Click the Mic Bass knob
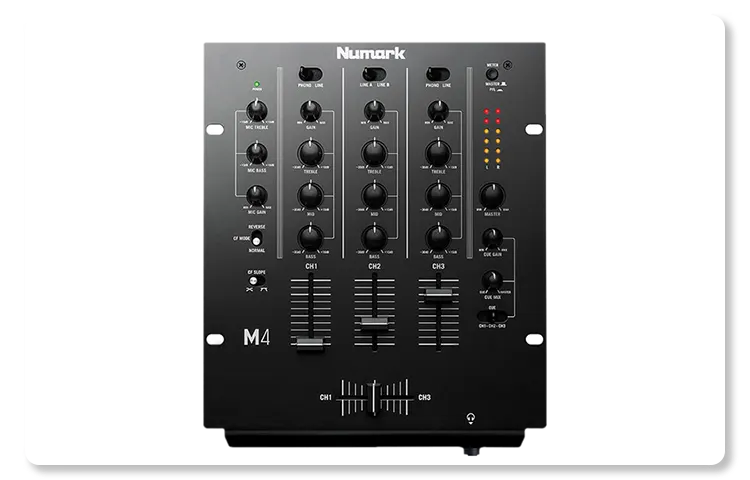The width and height of the screenshot is (750, 480). (x=257, y=153)
